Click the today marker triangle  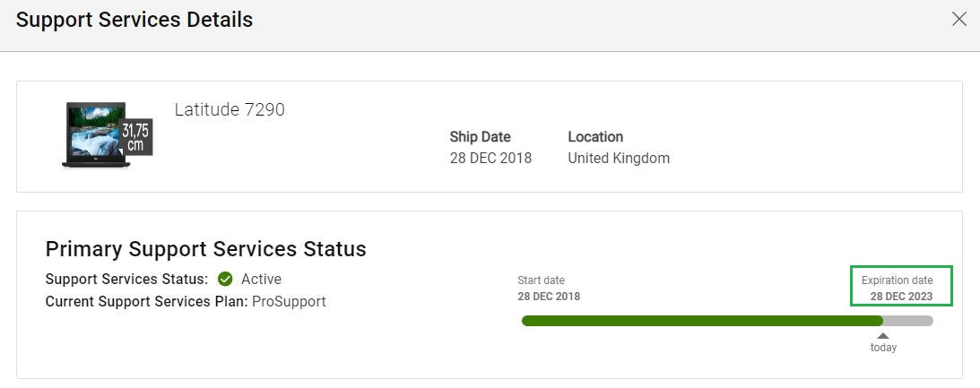click(x=883, y=336)
